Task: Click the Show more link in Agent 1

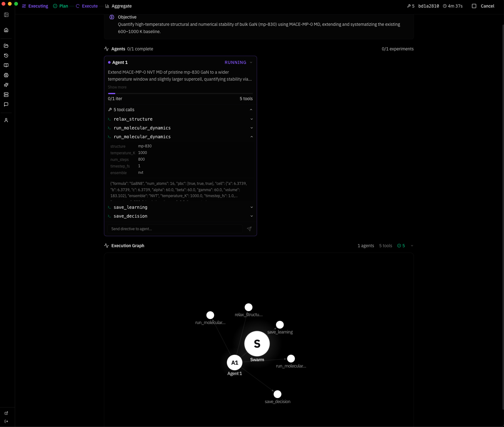Action: pos(117,87)
